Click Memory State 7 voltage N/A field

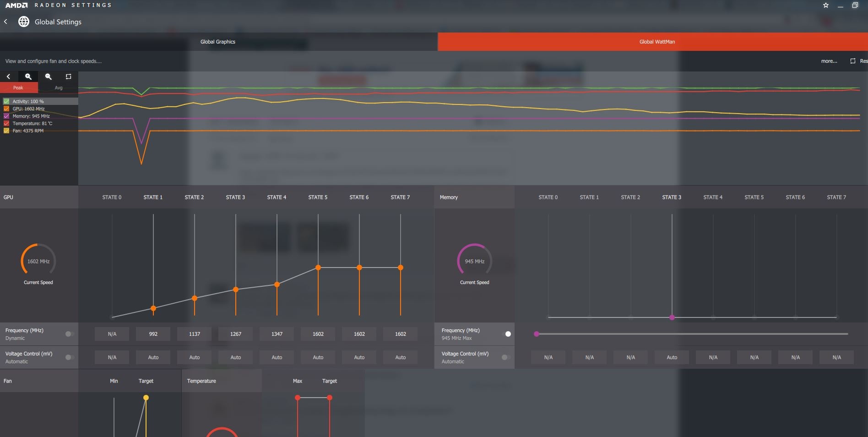tap(837, 357)
